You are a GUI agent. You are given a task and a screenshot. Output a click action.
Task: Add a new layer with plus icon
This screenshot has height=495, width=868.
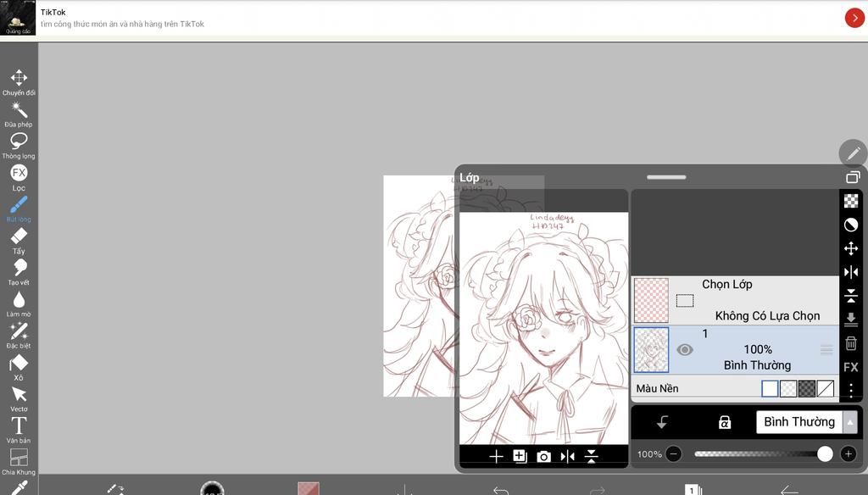[497, 457]
